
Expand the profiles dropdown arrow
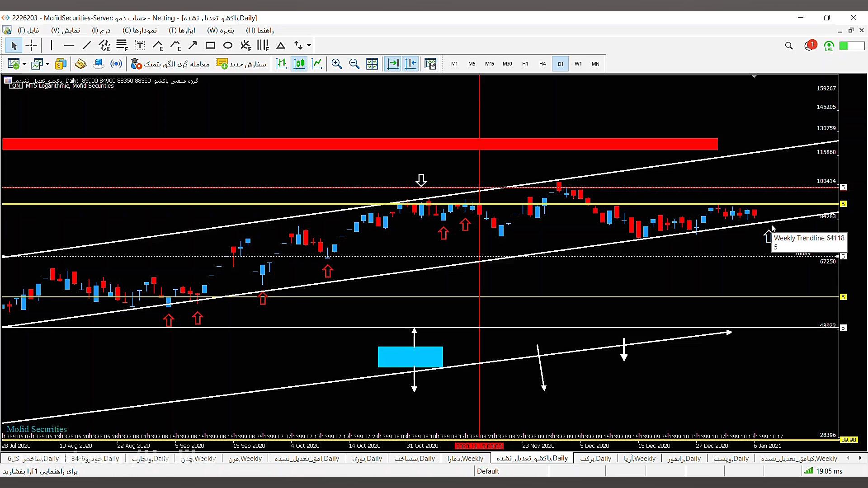(47, 64)
